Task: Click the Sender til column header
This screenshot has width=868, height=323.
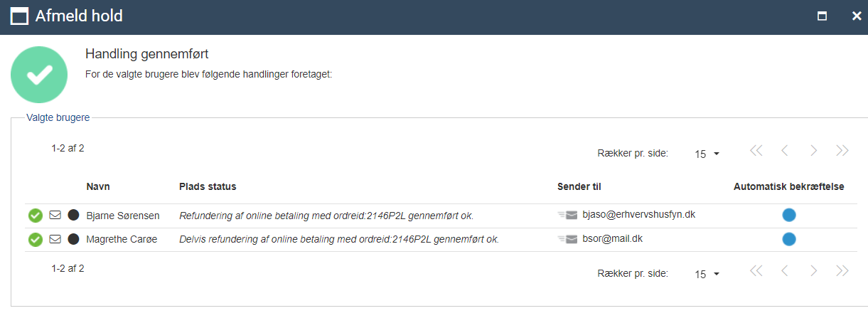Action: click(x=579, y=186)
